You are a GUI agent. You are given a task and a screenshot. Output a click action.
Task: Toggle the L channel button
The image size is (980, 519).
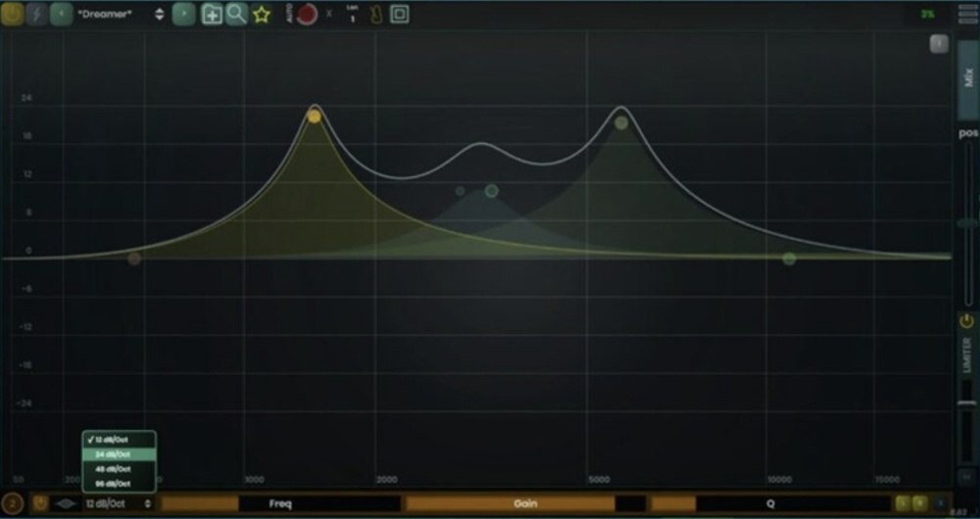pyautogui.click(x=903, y=503)
